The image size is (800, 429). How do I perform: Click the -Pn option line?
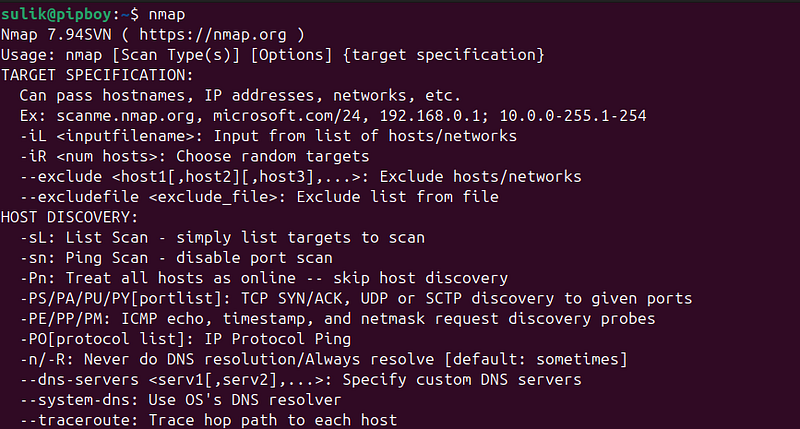click(264, 279)
